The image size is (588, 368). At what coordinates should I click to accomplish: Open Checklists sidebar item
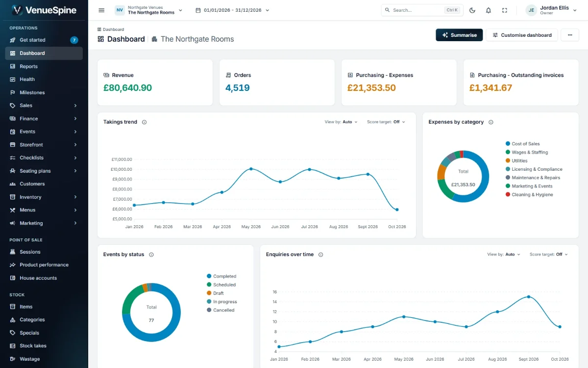pyautogui.click(x=44, y=158)
